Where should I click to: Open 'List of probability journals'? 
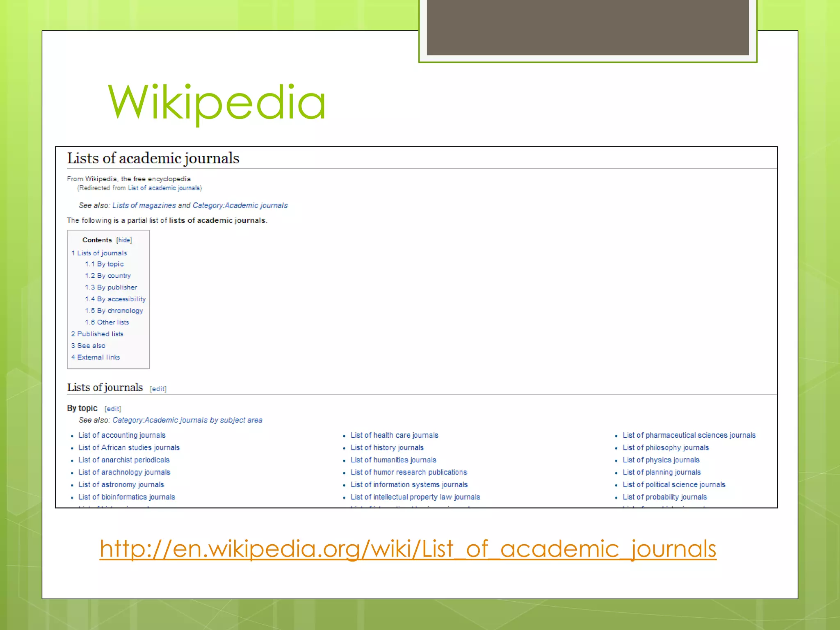coord(665,497)
